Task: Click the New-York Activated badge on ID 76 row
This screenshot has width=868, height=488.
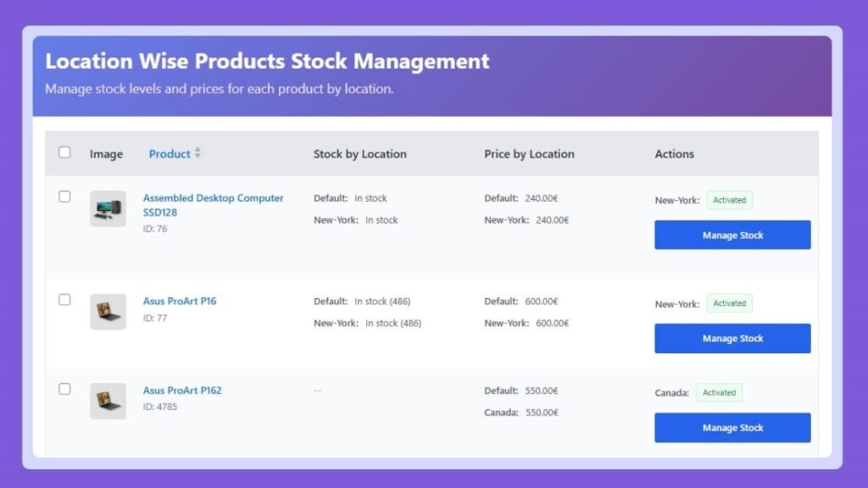Action: (x=729, y=201)
